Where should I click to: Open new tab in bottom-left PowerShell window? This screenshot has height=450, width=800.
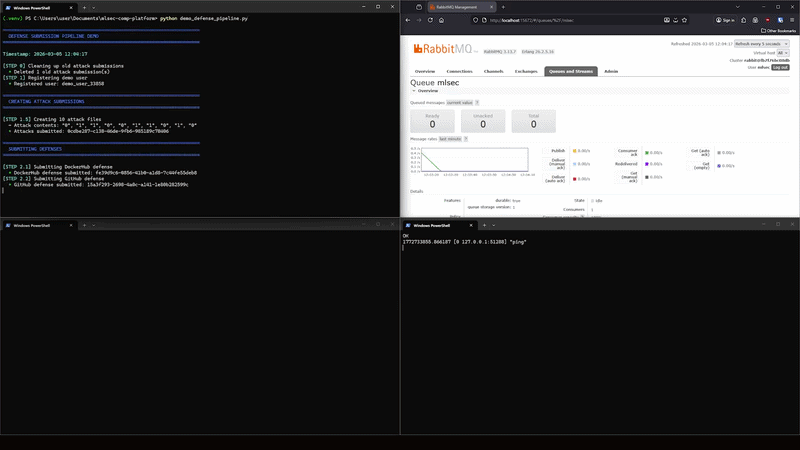click(84, 225)
